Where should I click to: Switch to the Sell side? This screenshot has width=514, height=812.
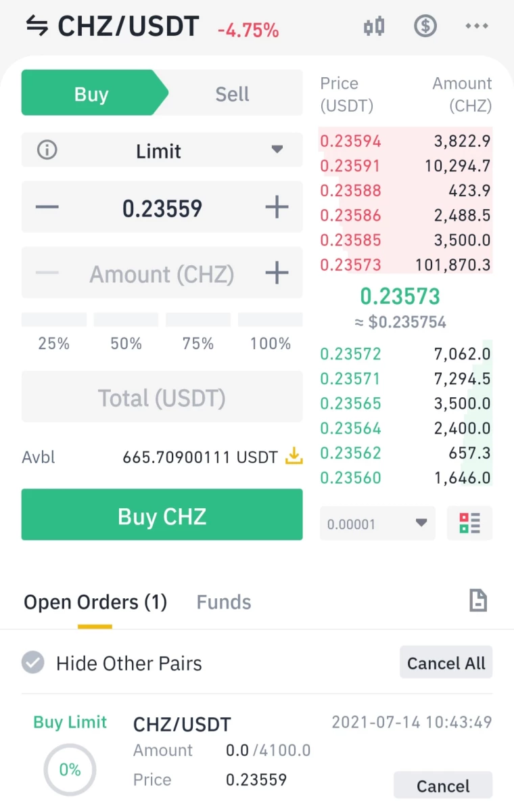(232, 93)
